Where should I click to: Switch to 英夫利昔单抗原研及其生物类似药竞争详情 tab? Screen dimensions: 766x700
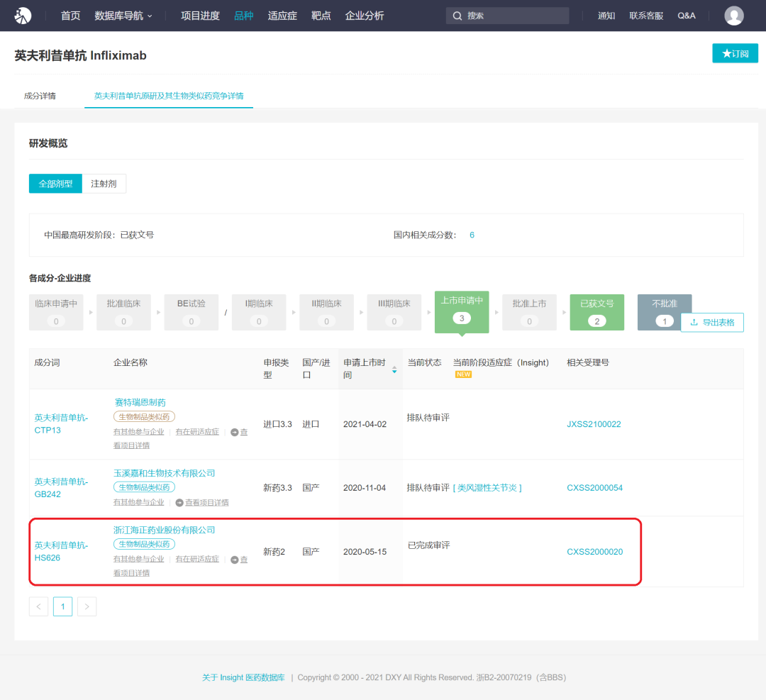tap(169, 96)
